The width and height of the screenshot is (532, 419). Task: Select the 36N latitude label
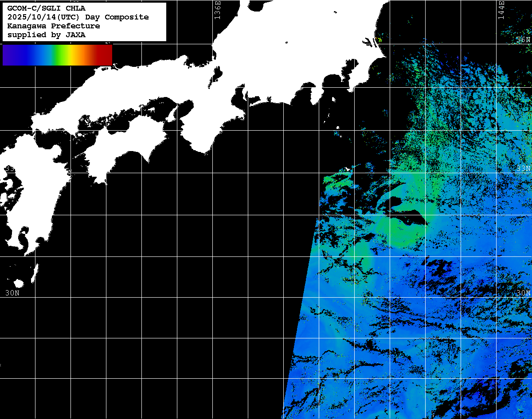[x=523, y=40]
